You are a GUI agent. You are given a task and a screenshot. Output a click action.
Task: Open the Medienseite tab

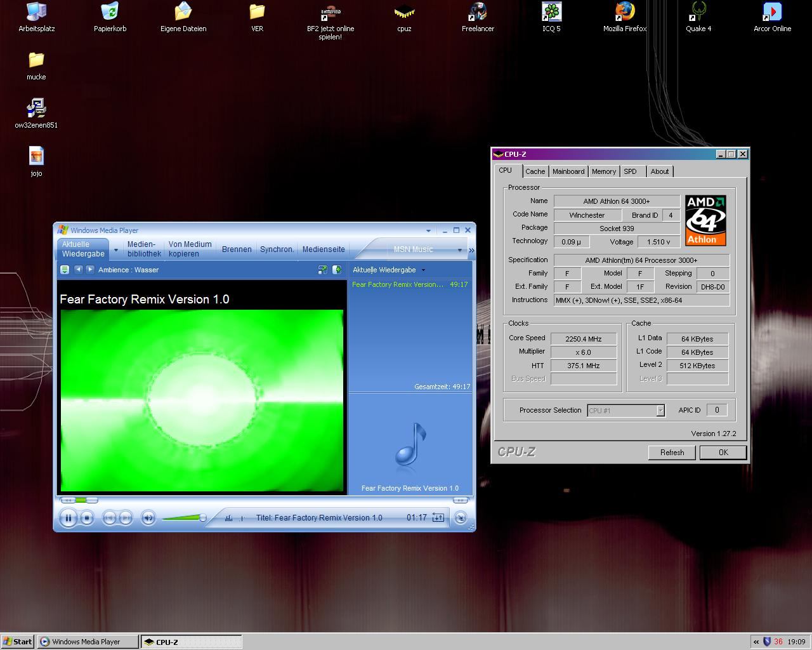click(324, 249)
